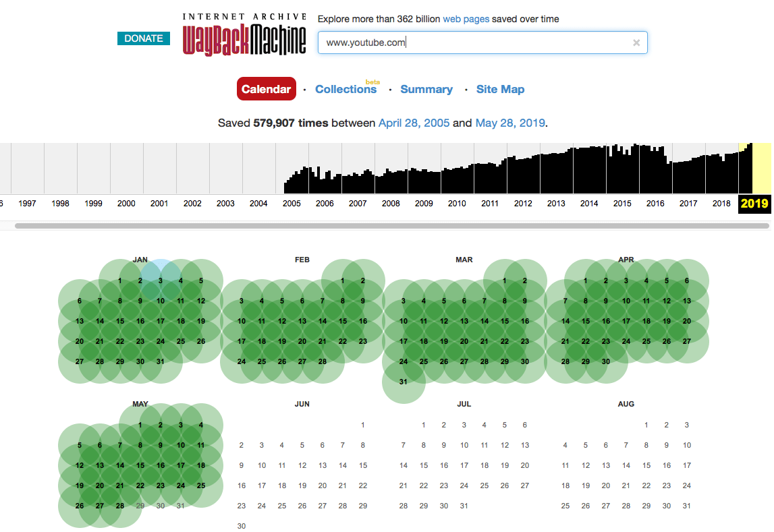
Task: Open the Collections tab
Action: point(345,89)
